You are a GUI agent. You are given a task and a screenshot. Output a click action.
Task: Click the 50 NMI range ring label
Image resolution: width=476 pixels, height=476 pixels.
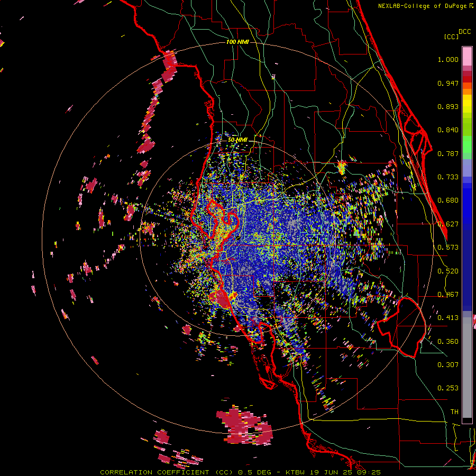[237, 140]
